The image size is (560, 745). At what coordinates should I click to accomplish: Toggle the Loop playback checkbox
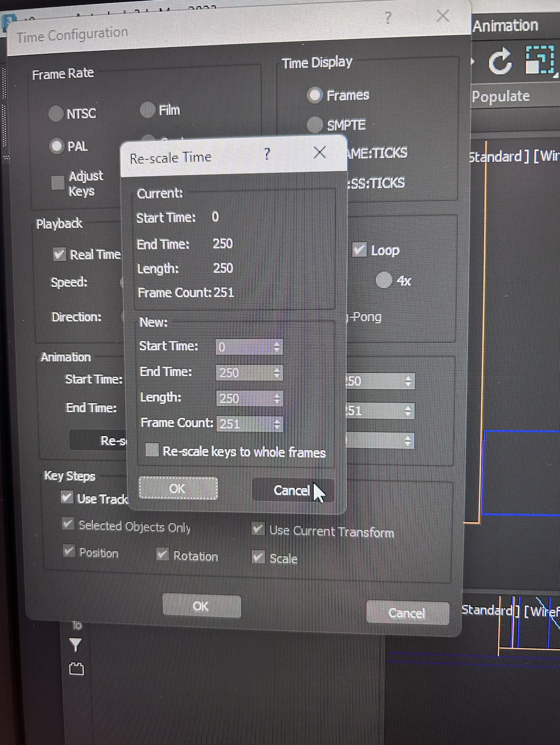click(359, 249)
